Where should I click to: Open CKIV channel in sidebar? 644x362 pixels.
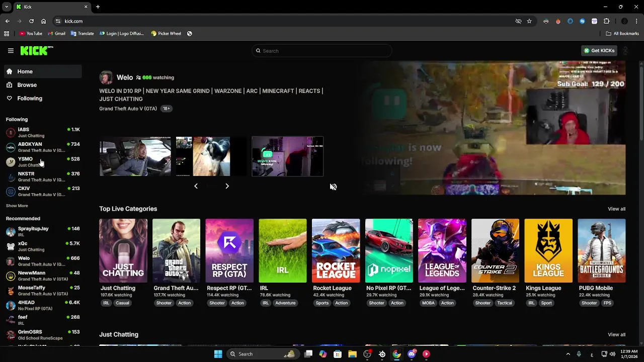[x=43, y=191]
